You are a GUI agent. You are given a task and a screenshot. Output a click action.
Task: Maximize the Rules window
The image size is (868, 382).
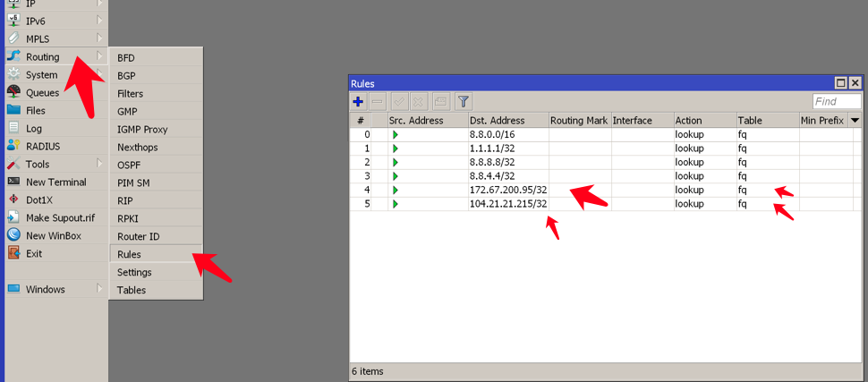(841, 83)
